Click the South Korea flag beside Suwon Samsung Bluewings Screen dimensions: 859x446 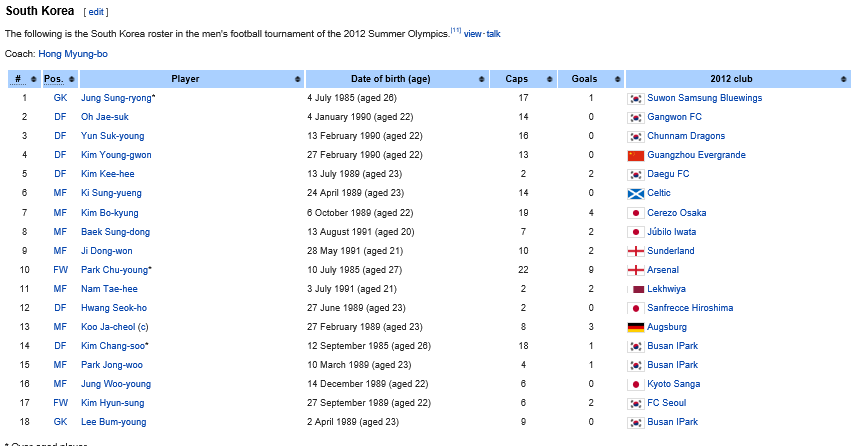coord(635,98)
